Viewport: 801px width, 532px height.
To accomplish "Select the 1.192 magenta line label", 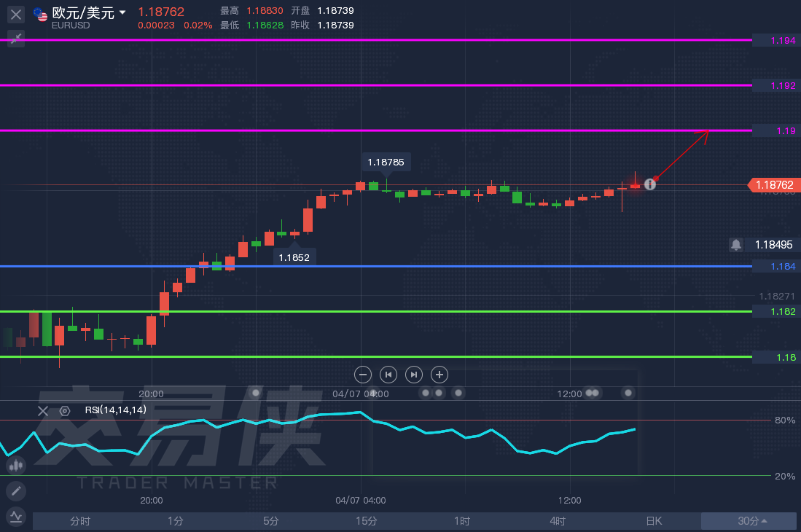I will (x=776, y=85).
